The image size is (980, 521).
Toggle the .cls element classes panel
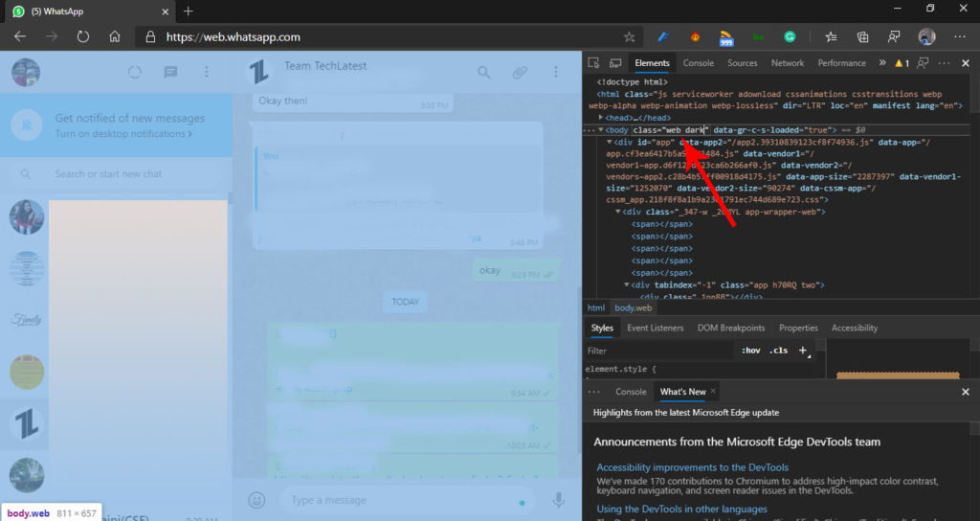pos(778,351)
